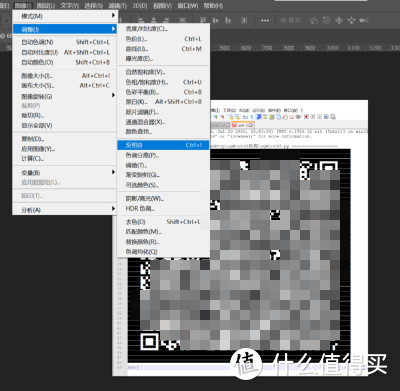Choose 计算(C) Calculations

64,159
